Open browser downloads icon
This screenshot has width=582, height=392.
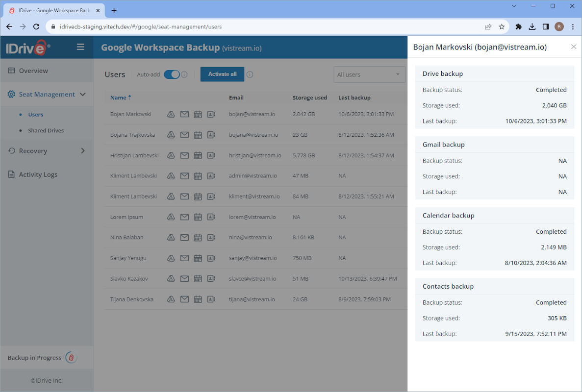532,26
